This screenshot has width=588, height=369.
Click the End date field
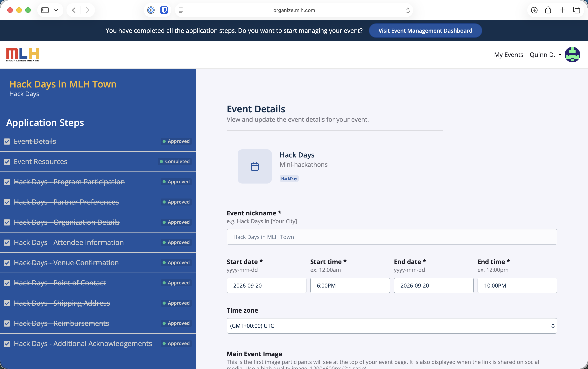coord(433,285)
